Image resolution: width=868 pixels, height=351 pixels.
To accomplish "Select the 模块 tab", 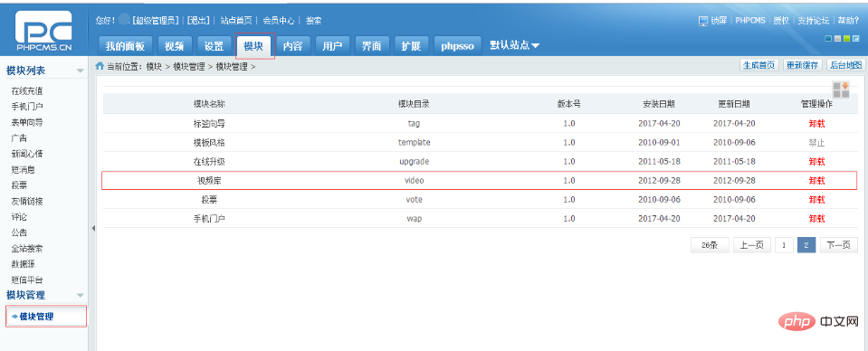I will [254, 46].
